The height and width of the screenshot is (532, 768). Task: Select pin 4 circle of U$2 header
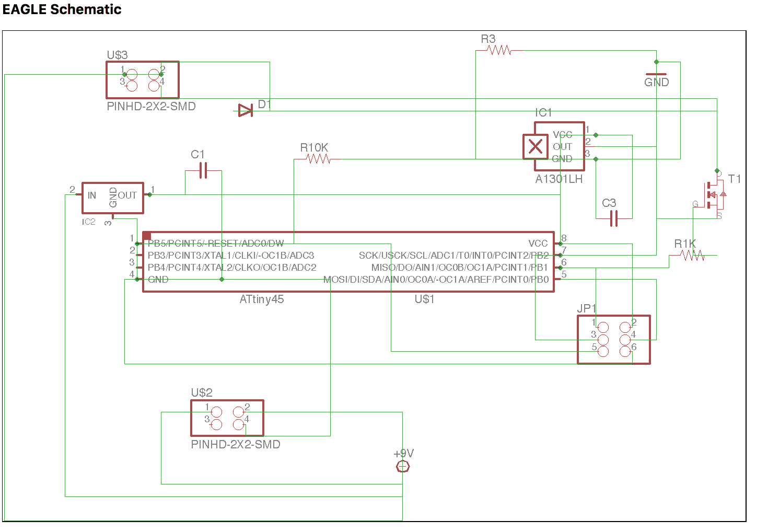[238, 424]
